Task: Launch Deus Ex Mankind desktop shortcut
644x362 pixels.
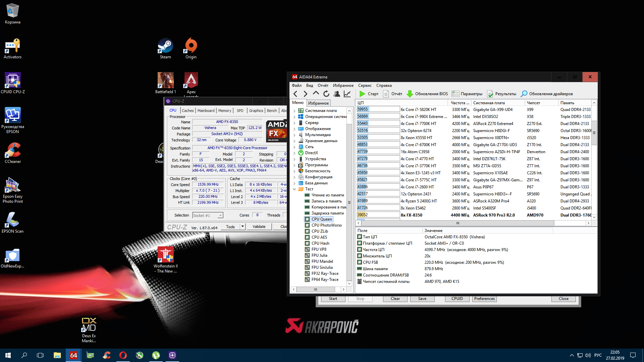Action: point(89,330)
